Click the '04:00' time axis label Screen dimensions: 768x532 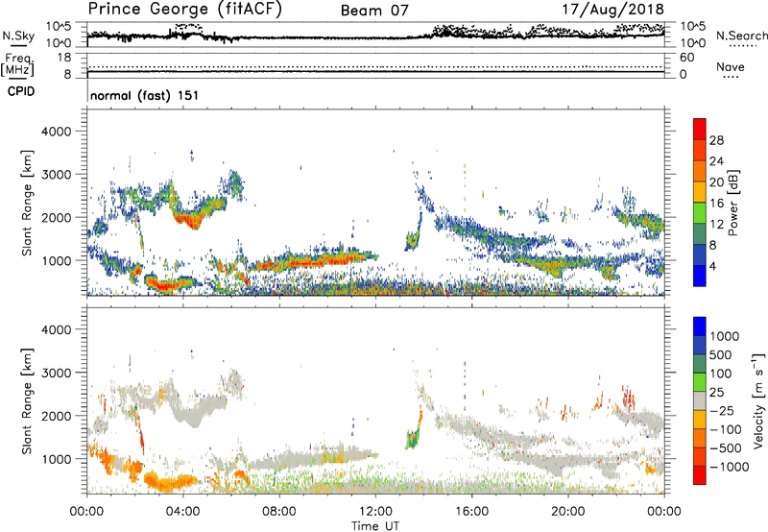(x=183, y=512)
